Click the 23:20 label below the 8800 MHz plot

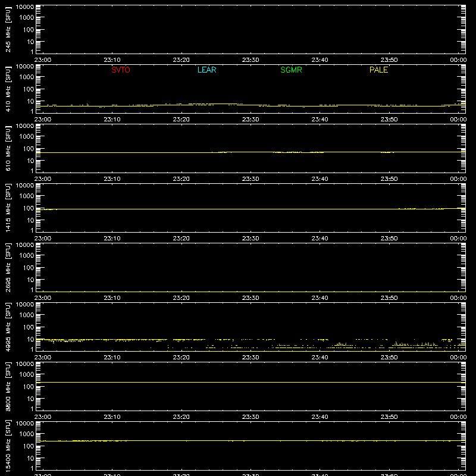[181, 417]
